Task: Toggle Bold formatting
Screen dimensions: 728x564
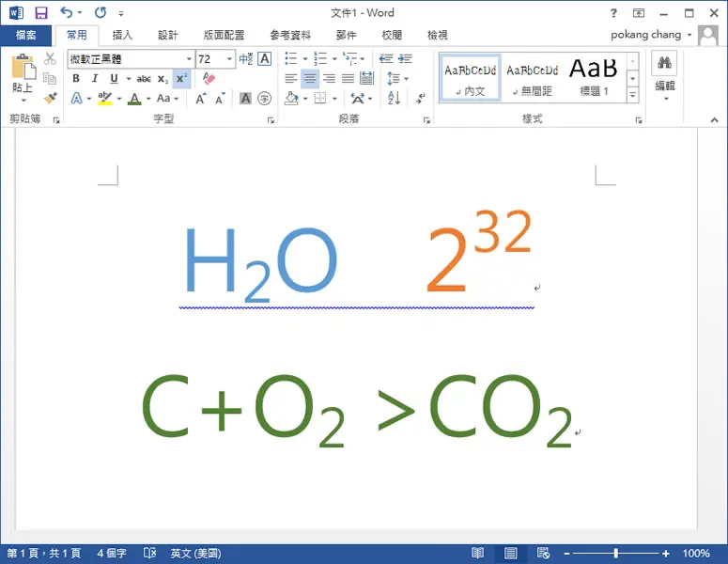Action: (76, 79)
